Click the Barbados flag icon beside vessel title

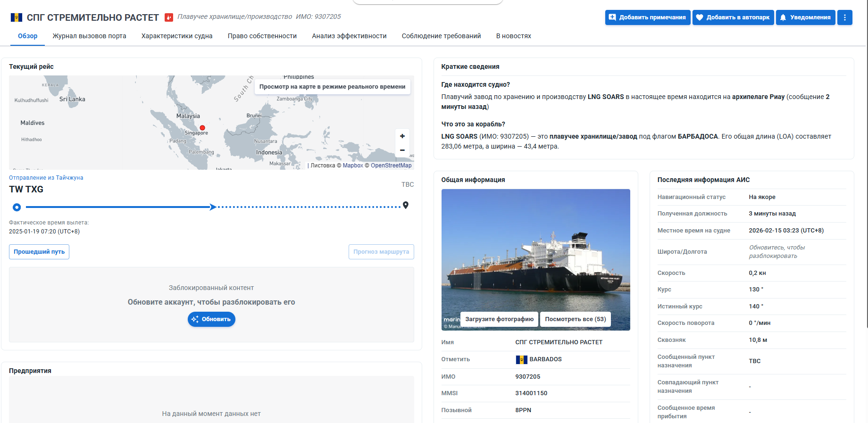(x=17, y=17)
